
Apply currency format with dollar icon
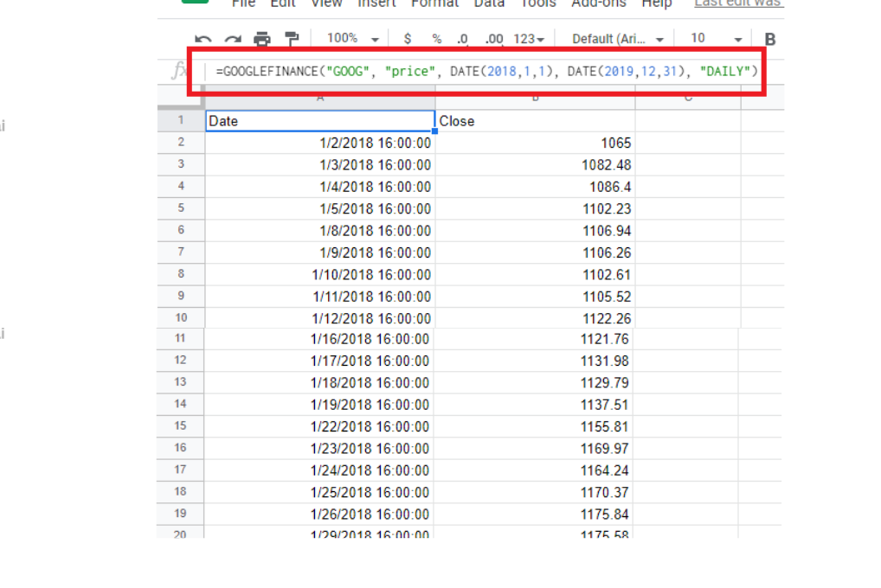click(408, 40)
